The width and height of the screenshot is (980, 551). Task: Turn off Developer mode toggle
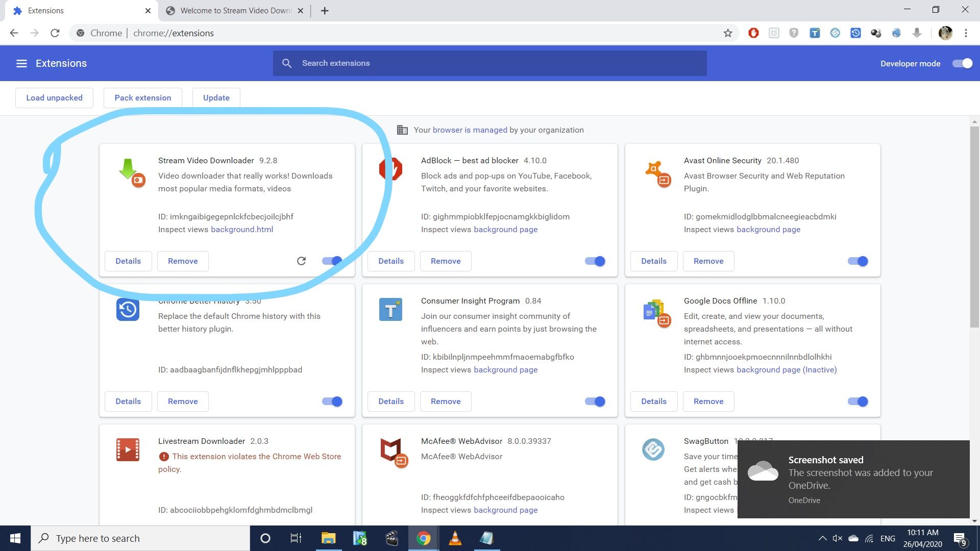pos(962,63)
